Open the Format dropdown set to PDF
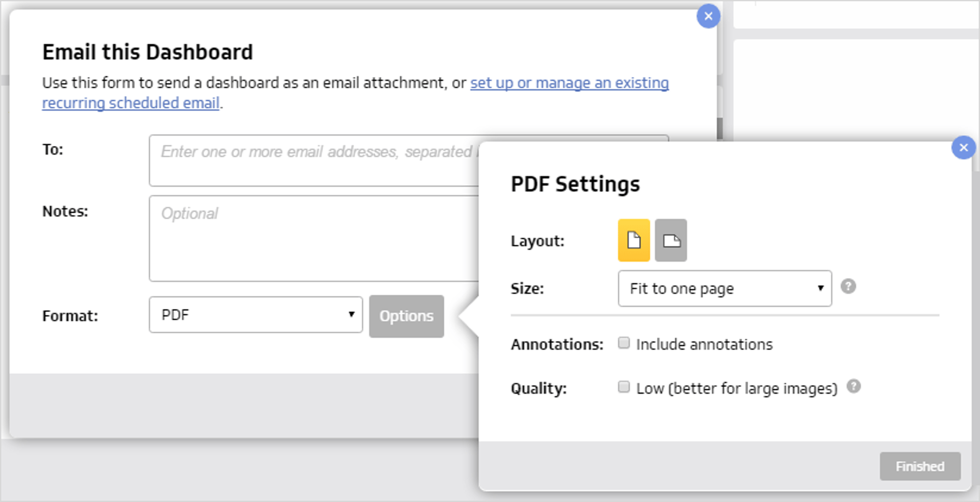This screenshot has height=502, width=980. click(x=255, y=315)
